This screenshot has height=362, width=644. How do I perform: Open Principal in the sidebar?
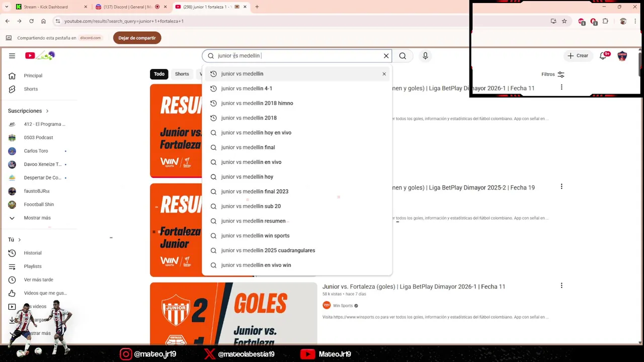click(x=33, y=75)
